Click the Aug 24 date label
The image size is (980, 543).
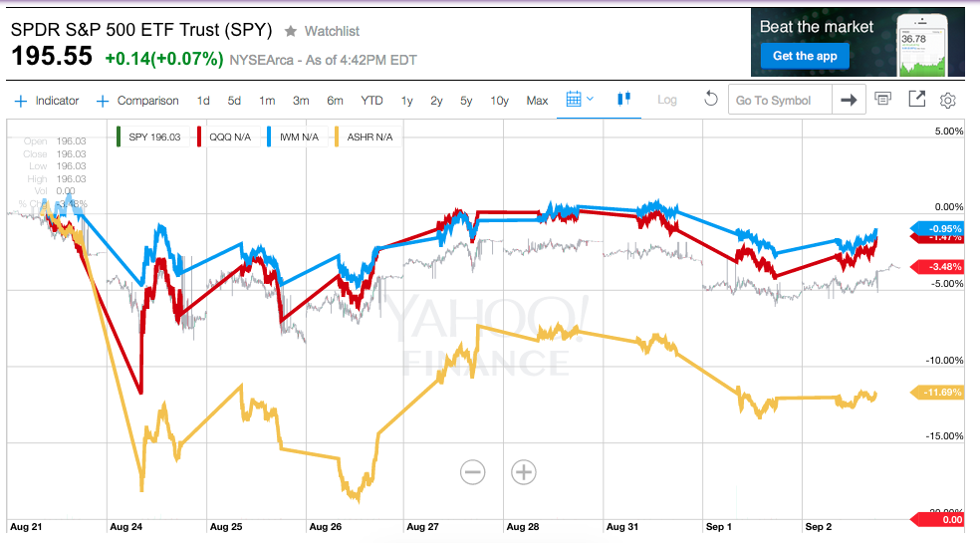[x=125, y=527]
